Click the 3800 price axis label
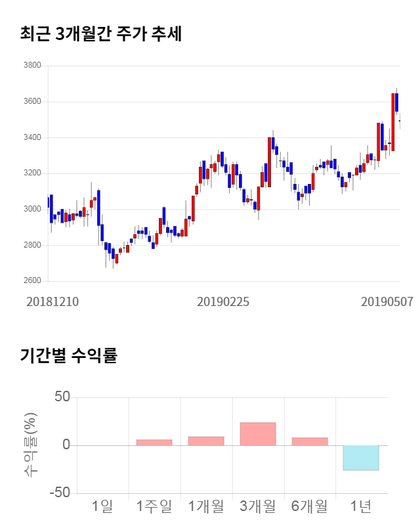Image resolution: width=420 pixels, height=532 pixels. 31,66
